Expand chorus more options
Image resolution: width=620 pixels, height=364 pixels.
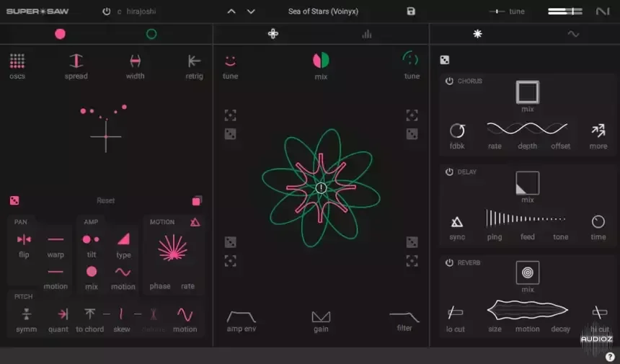(598, 130)
